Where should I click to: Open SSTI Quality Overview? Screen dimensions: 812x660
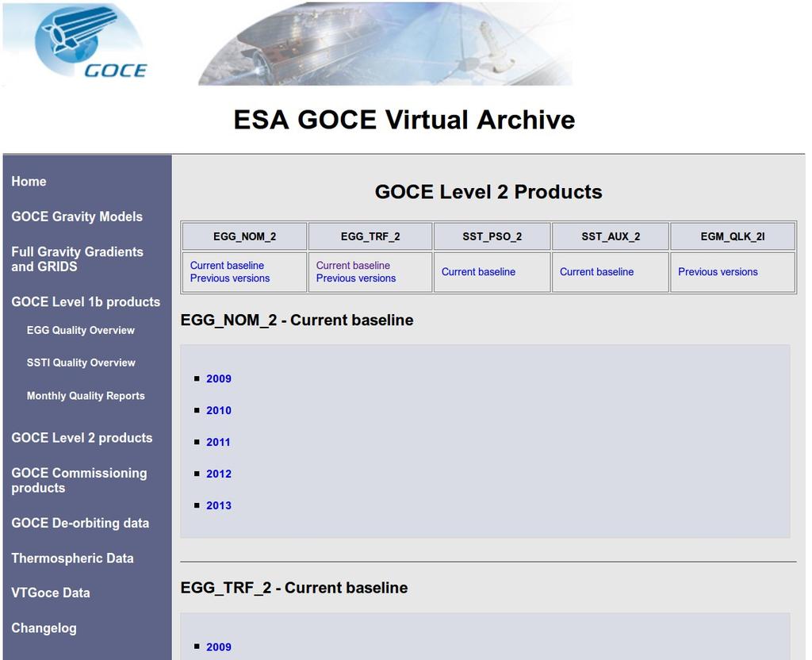[81, 363]
